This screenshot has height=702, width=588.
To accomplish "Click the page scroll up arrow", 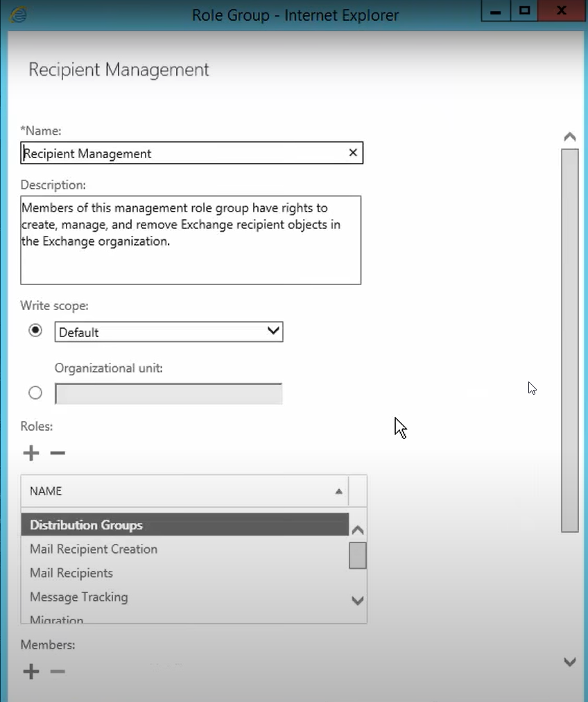I will [x=570, y=137].
